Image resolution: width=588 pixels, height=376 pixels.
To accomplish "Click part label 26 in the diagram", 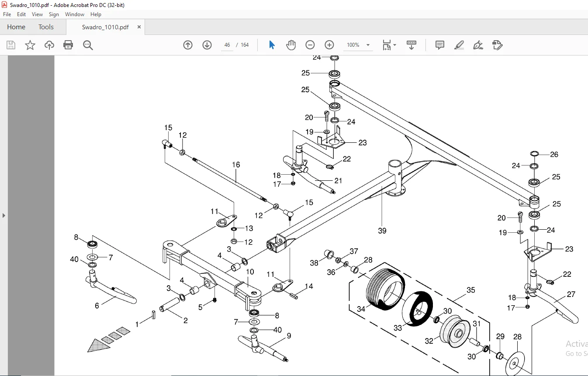I will tap(554, 155).
